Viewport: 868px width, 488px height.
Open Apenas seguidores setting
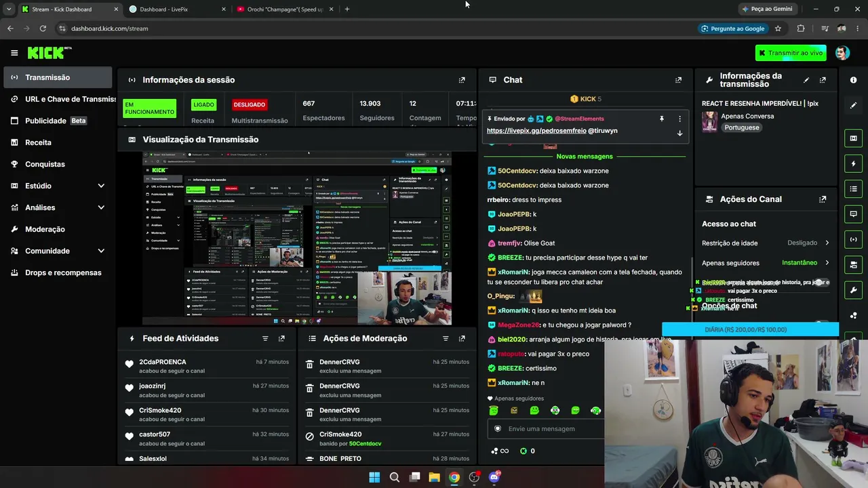(766, 263)
